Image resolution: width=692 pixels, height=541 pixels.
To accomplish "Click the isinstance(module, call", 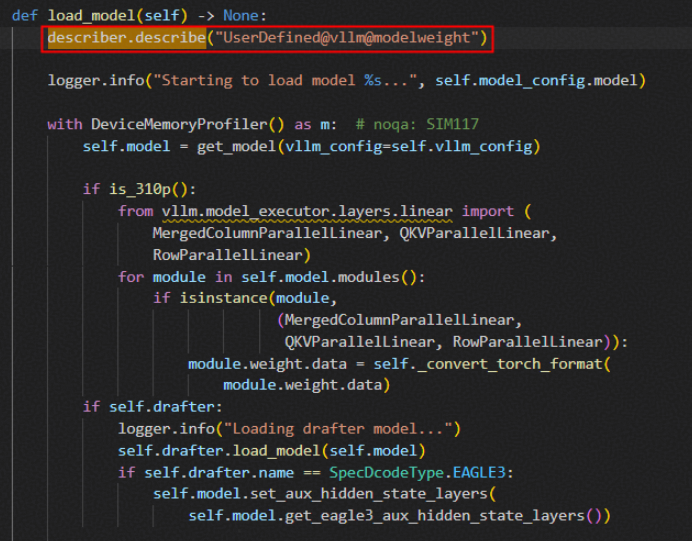I will click(258, 298).
